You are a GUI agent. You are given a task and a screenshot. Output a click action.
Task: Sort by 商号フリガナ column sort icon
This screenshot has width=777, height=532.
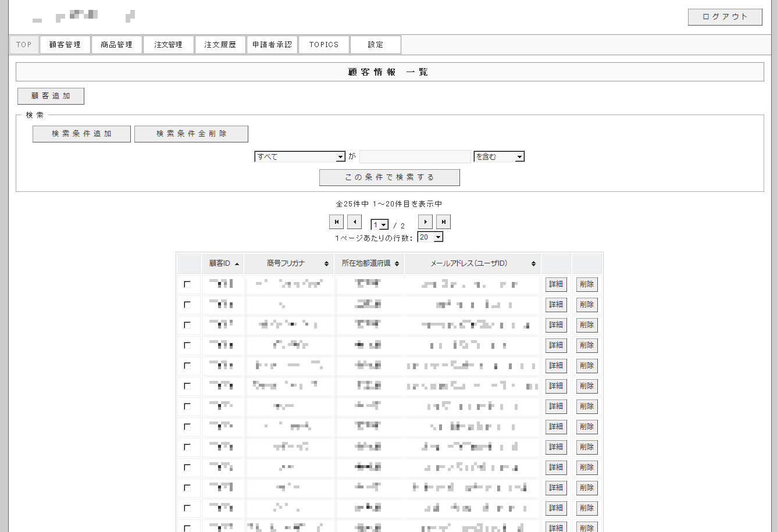(326, 264)
